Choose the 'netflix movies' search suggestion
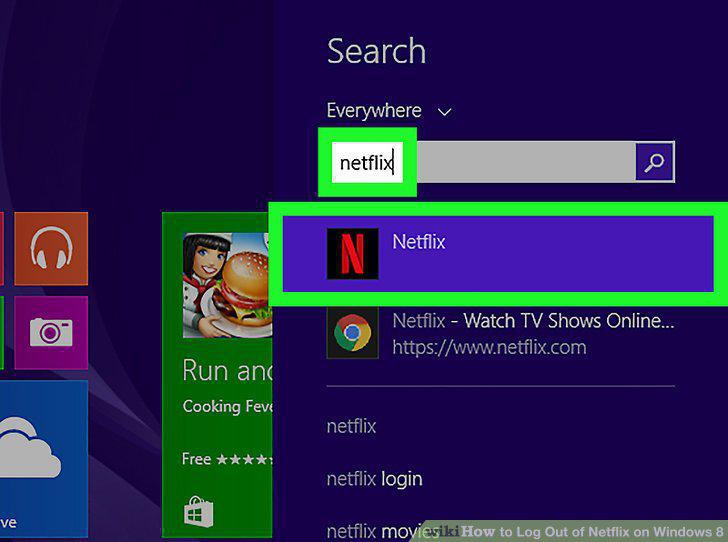This screenshot has height=542, width=728. [x=382, y=531]
